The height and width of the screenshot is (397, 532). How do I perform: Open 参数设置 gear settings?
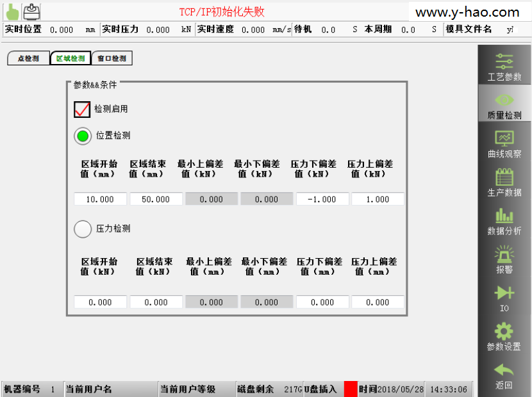point(504,336)
